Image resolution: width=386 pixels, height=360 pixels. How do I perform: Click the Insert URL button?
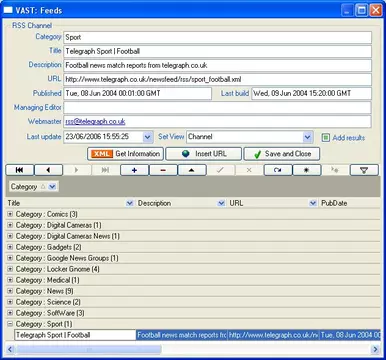pos(204,154)
